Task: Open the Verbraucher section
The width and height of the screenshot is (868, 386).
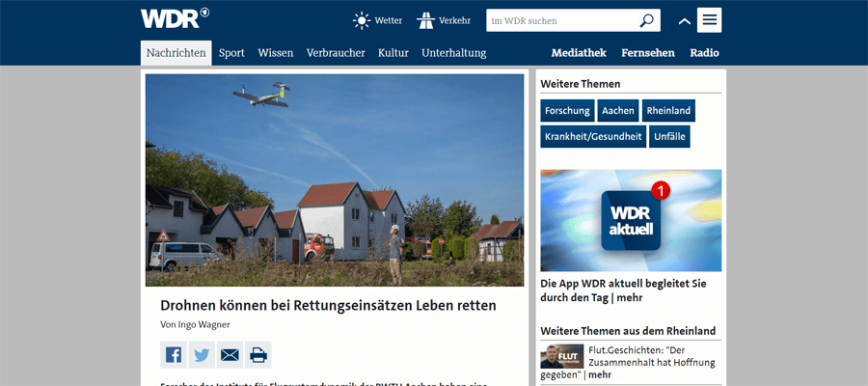Action: pos(336,53)
